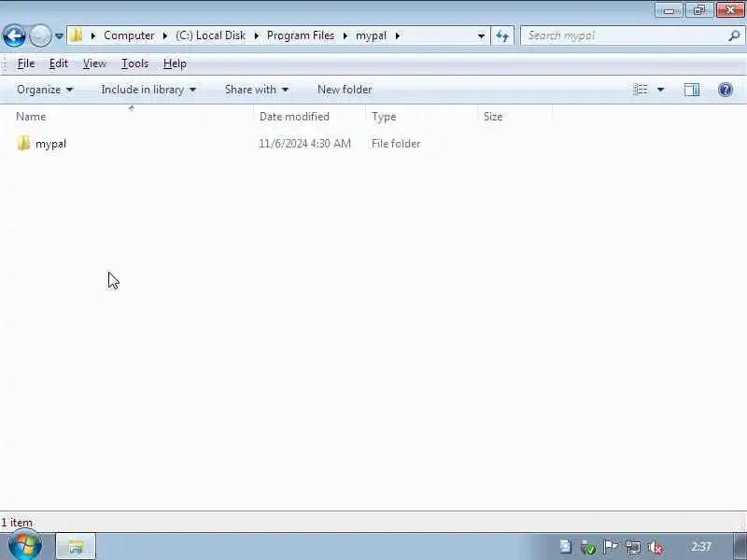Viewport: 747px width, 560px height.
Task: Refresh the folder with the refresh icon
Action: click(502, 35)
